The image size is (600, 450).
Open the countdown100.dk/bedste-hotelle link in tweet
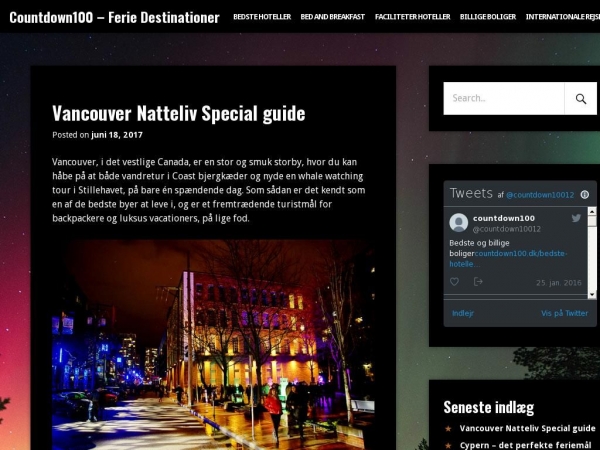(508, 259)
